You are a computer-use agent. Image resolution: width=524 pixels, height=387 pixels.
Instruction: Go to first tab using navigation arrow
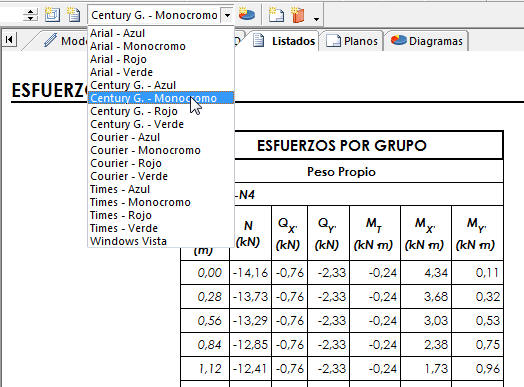pyautogui.click(x=9, y=39)
